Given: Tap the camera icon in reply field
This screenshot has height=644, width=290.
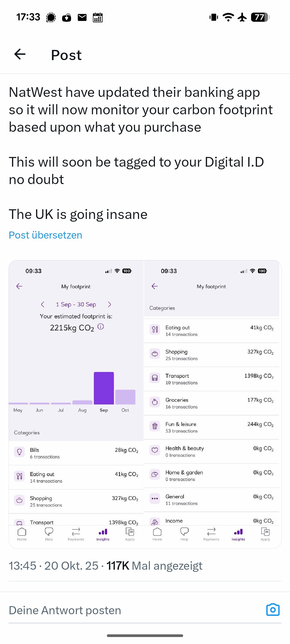Looking at the screenshot, I should click(x=273, y=610).
